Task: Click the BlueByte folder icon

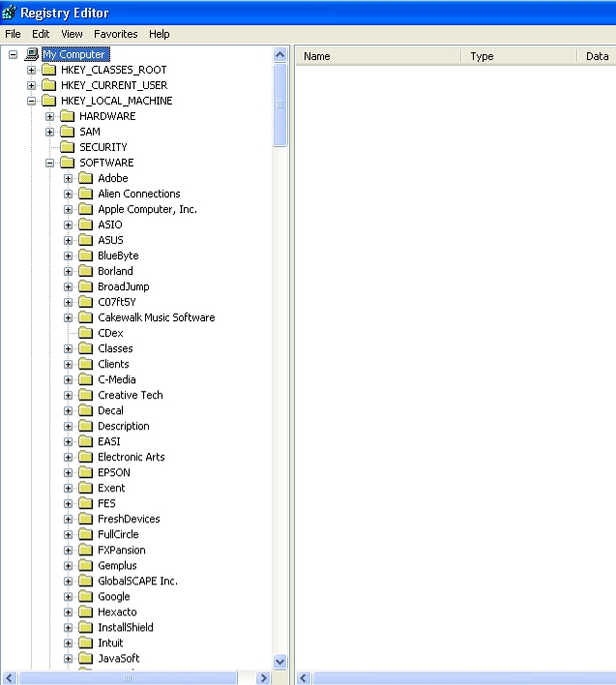Action: pyautogui.click(x=85, y=255)
